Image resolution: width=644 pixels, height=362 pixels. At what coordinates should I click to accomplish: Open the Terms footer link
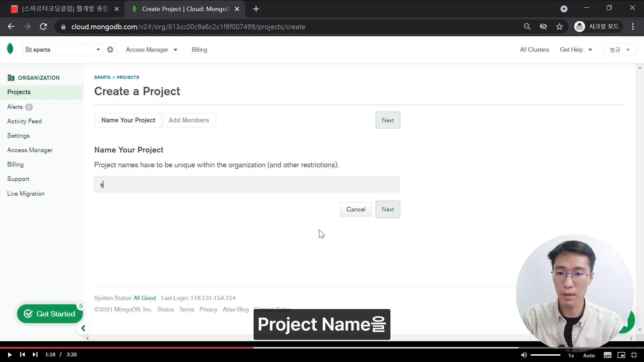coord(186,309)
